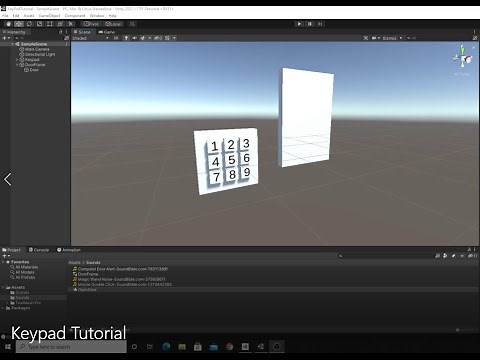
Task: Open the Window menu
Action: 97,16
